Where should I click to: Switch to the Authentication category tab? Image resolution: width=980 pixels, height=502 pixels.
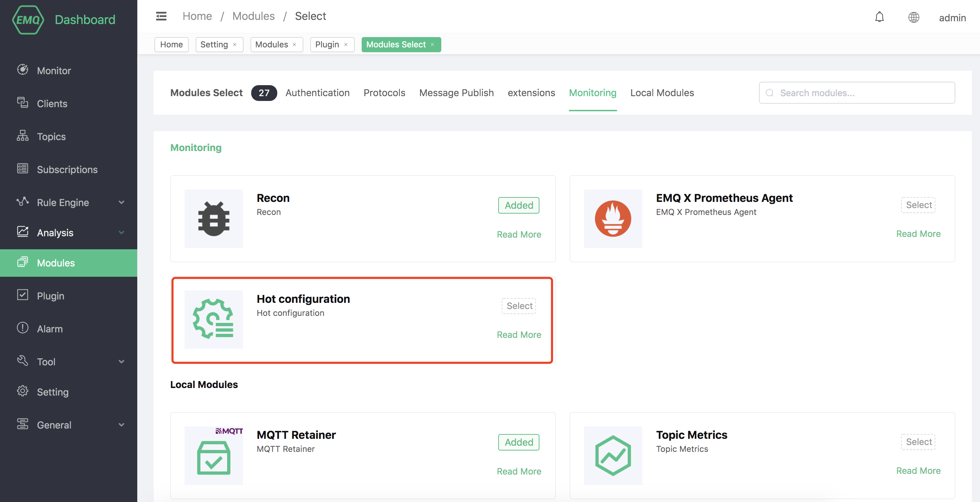point(317,93)
